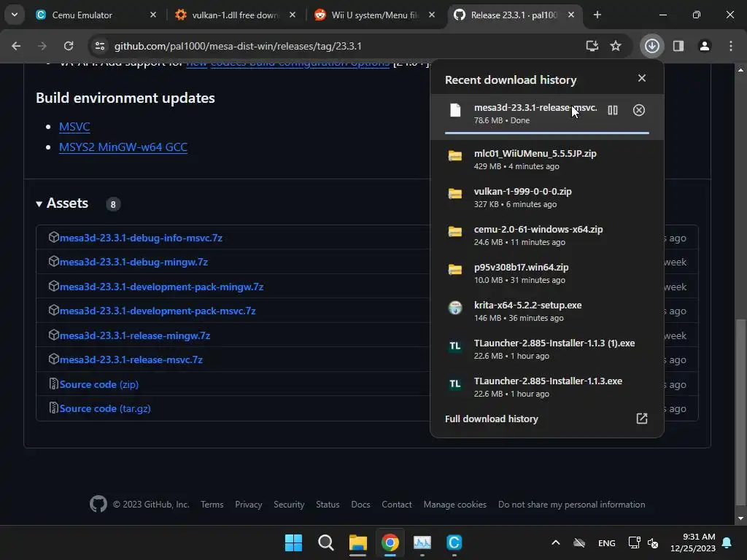Click krita-x64-5.2.2-setup.exe installer icon
The image size is (747, 560).
[x=455, y=308]
